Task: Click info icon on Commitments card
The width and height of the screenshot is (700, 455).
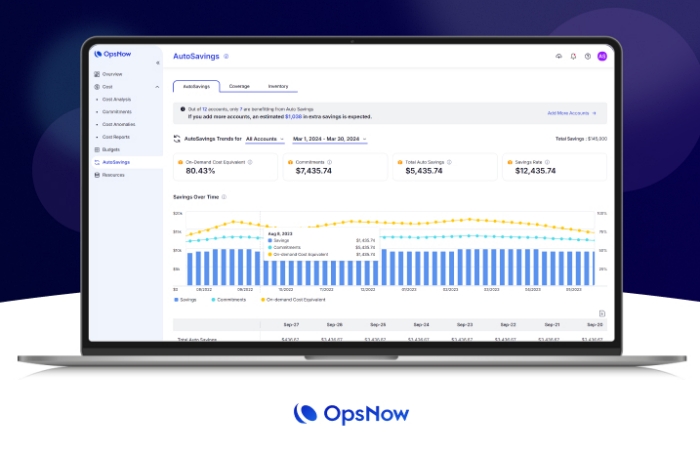Action: point(329,162)
